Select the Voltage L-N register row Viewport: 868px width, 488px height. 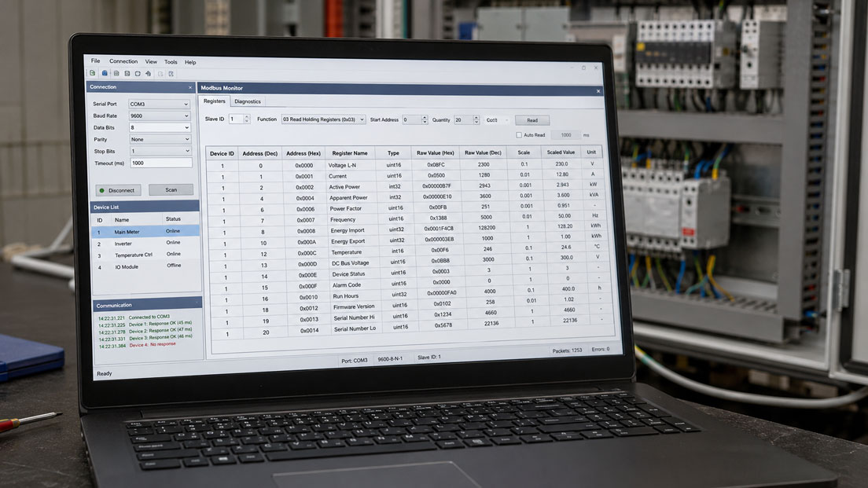[405, 165]
